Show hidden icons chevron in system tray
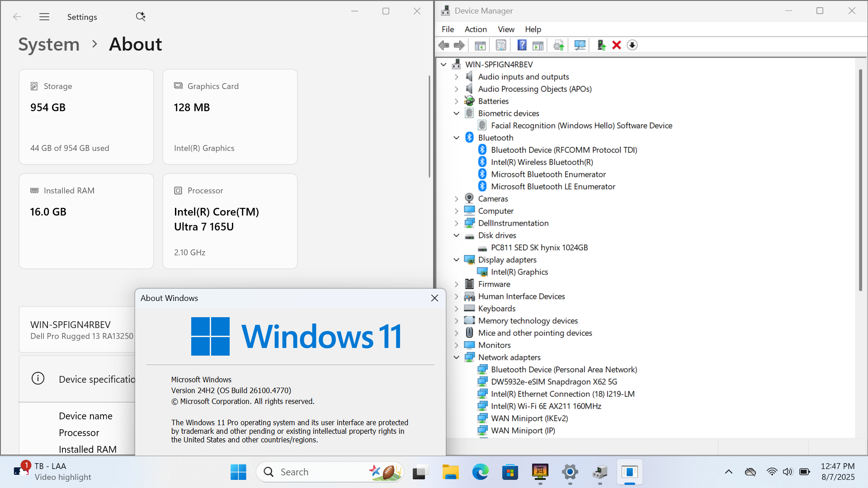 [729, 472]
